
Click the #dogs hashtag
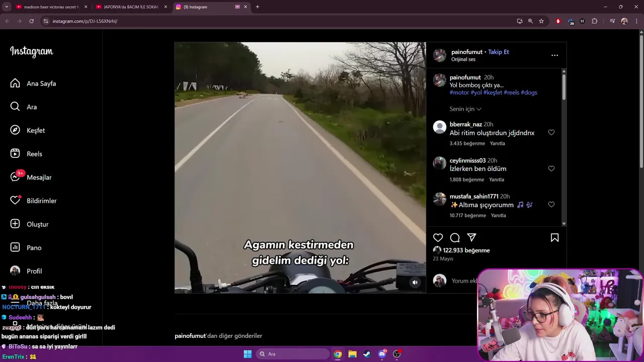pos(529,93)
